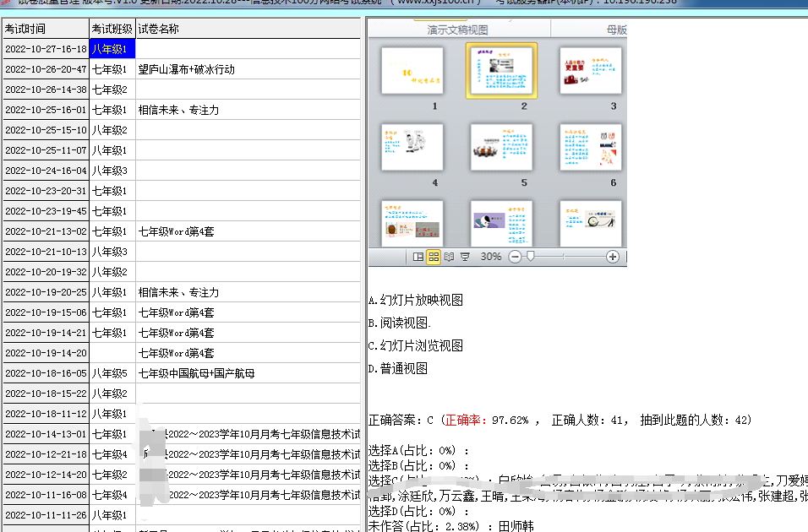The width and height of the screenshot is (808, 532).
Task: Click the 正确率 97.62% statistic
Action: point(487,421)
